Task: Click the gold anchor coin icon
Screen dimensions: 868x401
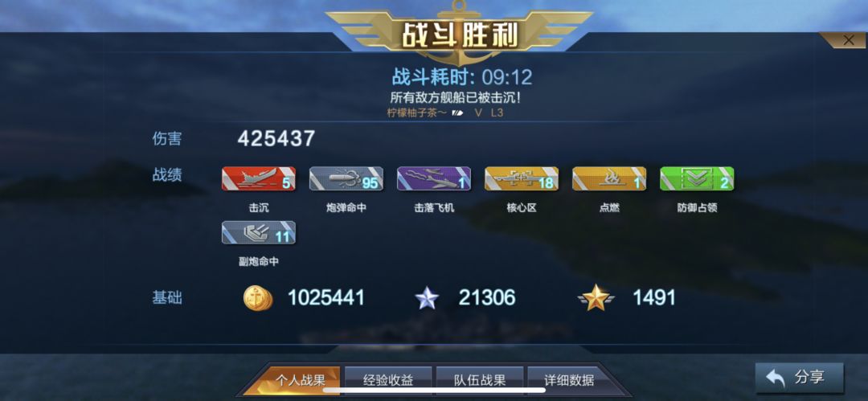Action: pos(259,298)
